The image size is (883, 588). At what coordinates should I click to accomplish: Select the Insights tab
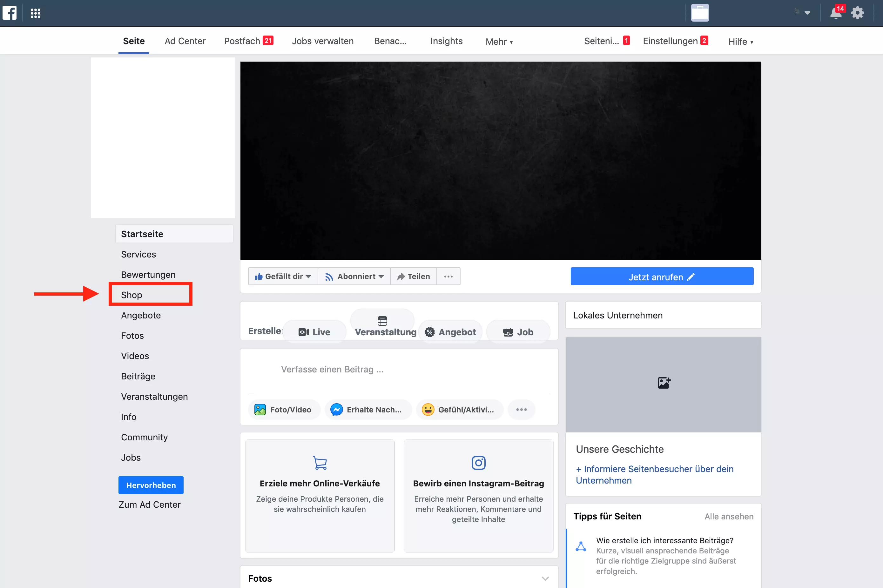[445, 41]
